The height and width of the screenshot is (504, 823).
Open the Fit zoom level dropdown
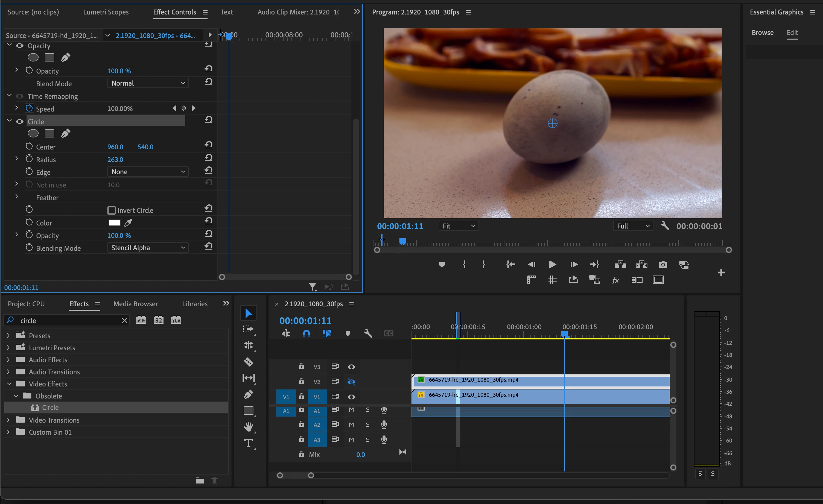pos(458,226)
